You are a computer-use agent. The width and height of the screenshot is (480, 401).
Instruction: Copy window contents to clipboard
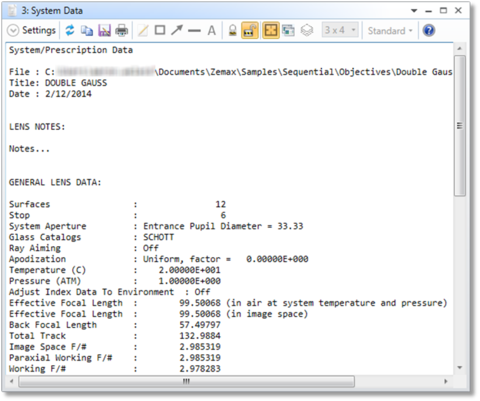coord(87,31)
